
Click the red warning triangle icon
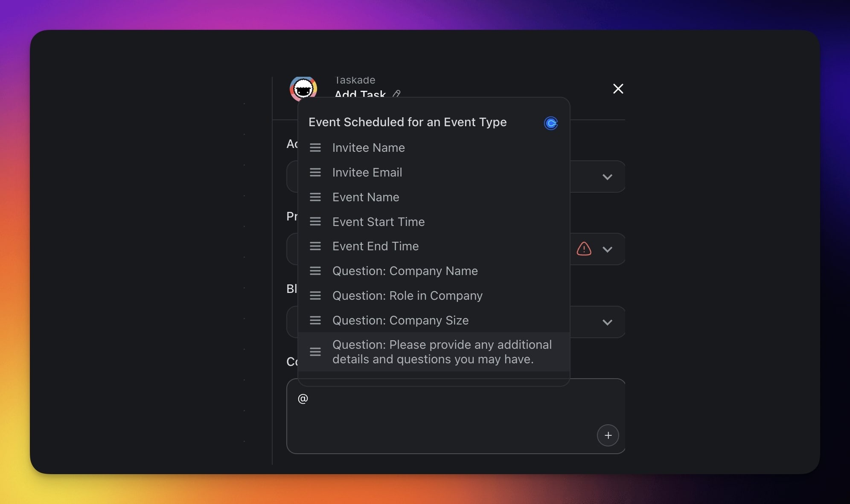coord(584,249)
